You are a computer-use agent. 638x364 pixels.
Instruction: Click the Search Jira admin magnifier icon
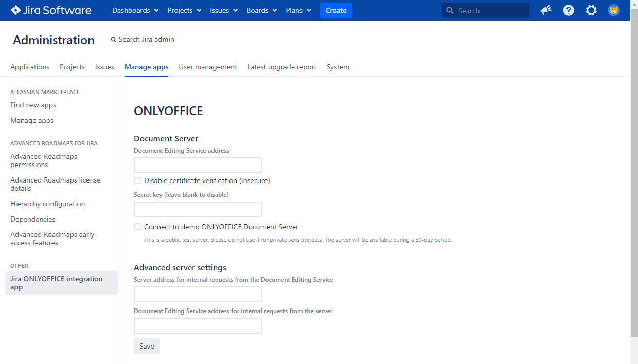pos(114,40)
